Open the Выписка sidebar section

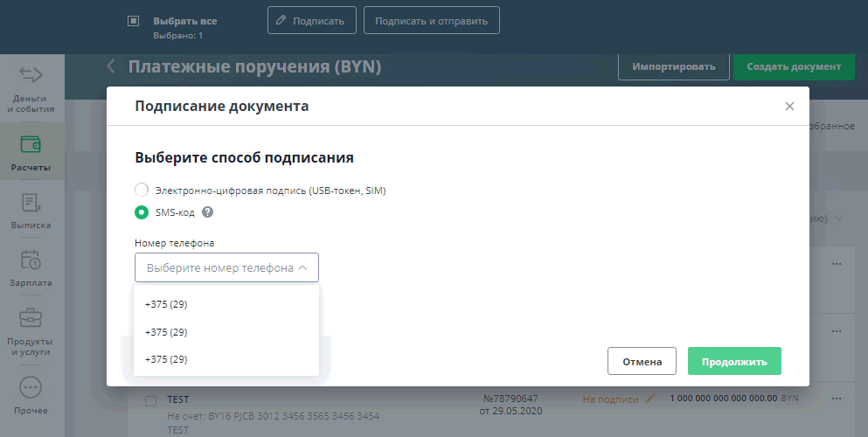(31, 211)
